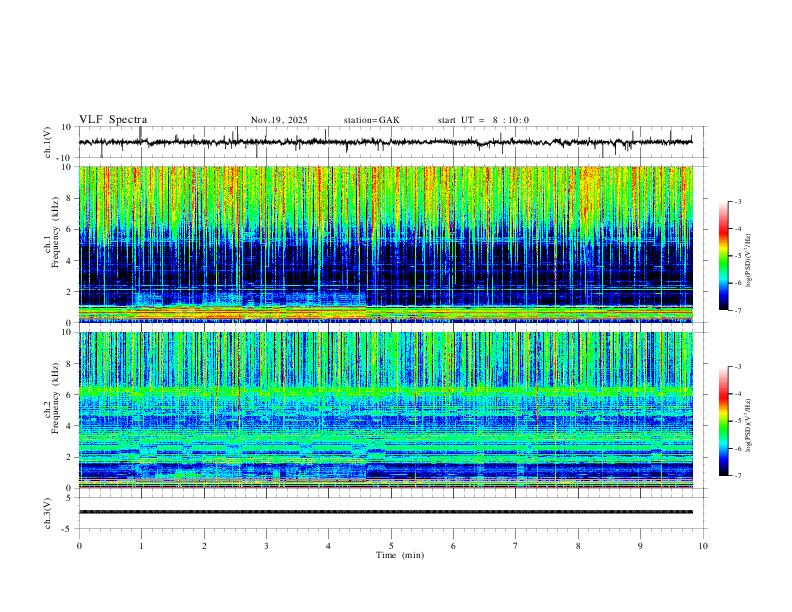Viewport: 792px width, 612px height.
Task: Click the "-3" label on ch.1 colorbar
Action: pos(737,201)
